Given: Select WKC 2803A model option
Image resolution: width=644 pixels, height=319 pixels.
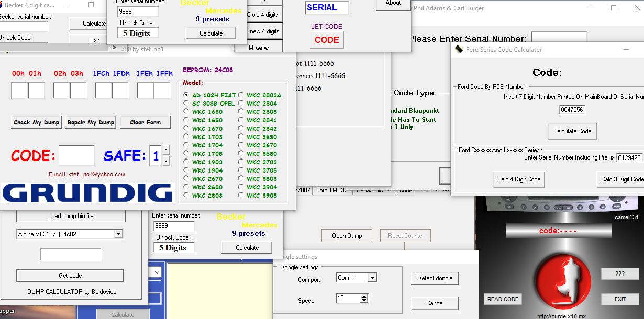Looking at the screenshot, I should coord(241,95).
